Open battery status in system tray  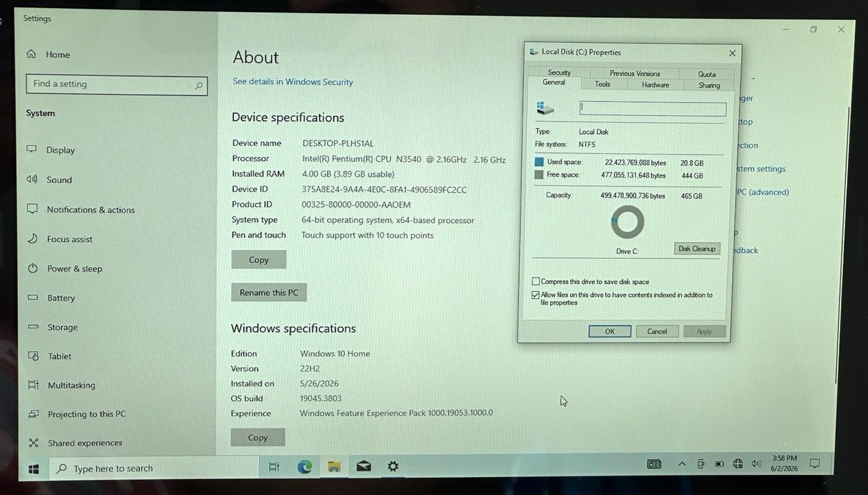[x=719, y=464]
